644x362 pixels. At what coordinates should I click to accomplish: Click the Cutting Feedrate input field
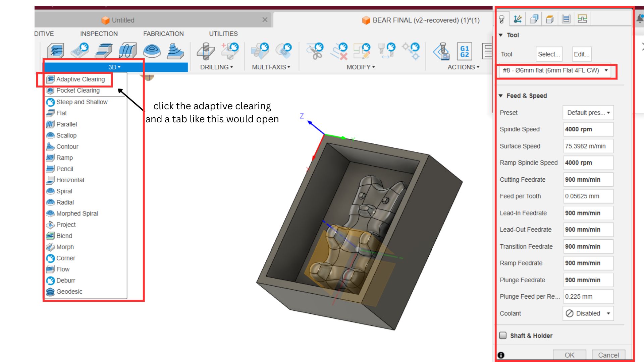(588, 180)
